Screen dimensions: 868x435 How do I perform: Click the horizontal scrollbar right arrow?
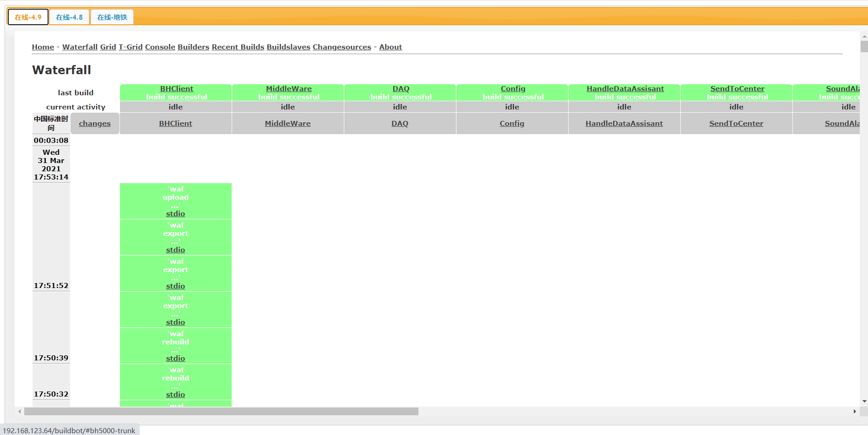pyautogui.click(x=854, y=412)
